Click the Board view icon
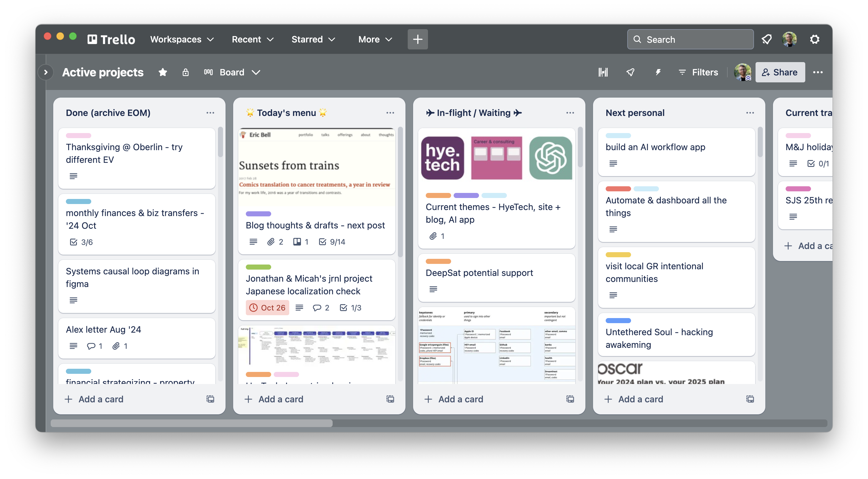This screenshot has width=868, height=479. pyautogui.click(x=207, y=72)
